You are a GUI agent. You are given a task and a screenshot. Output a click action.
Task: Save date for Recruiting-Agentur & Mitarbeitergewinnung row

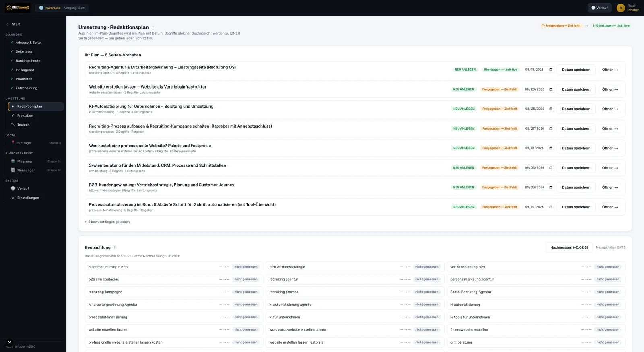(x=576, y=70)
